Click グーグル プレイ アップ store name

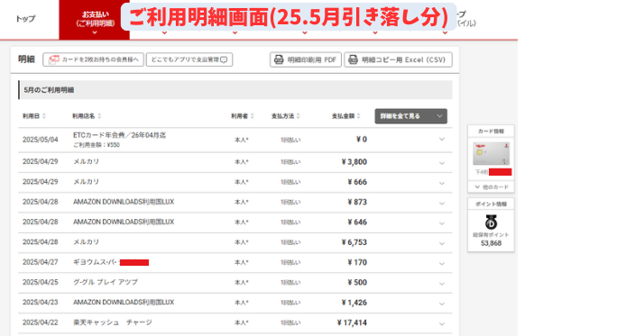(x=106, y=282)
